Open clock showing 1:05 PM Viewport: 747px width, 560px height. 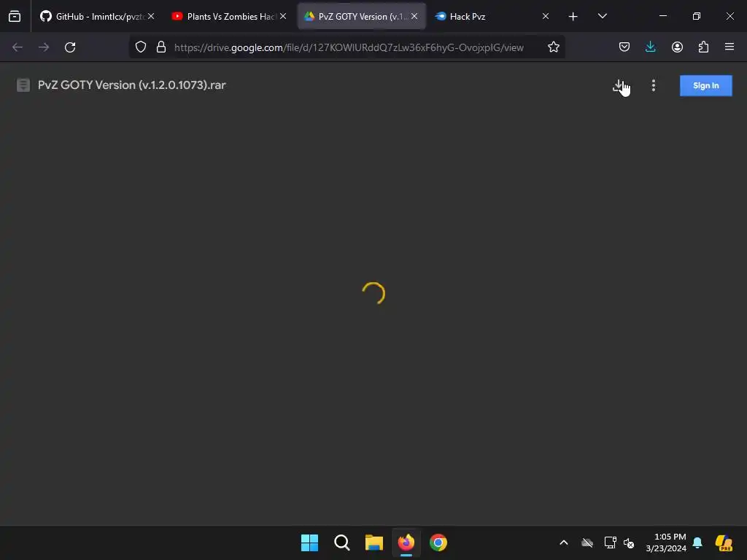[x=666, y=542]
